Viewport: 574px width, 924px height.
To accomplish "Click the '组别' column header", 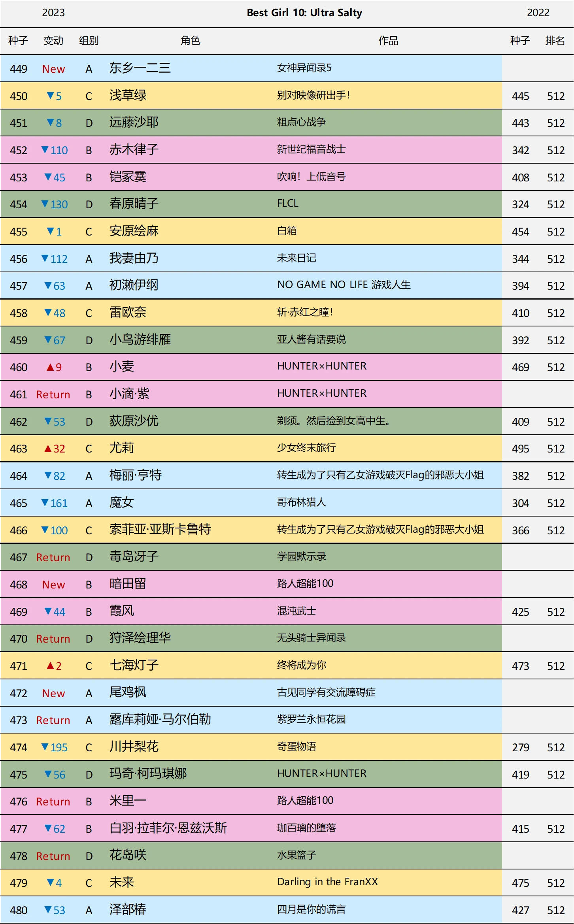I will pos(89,41).
